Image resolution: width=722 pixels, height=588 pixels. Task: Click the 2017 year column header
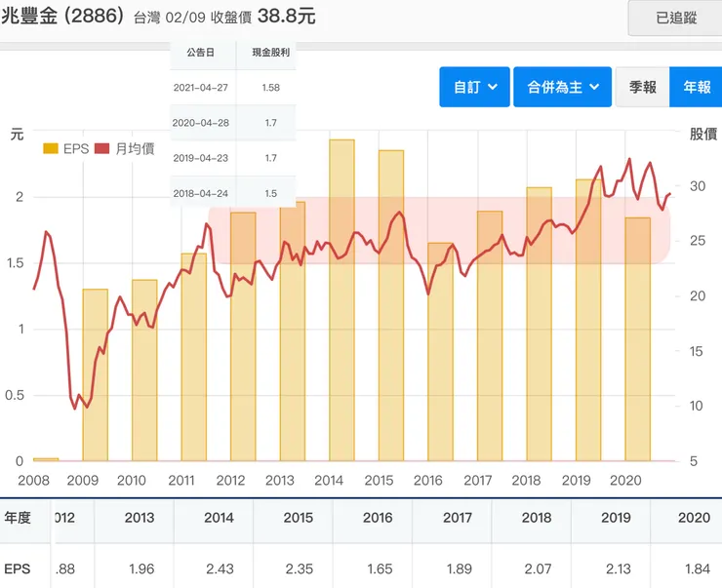(x=458, y=518)
